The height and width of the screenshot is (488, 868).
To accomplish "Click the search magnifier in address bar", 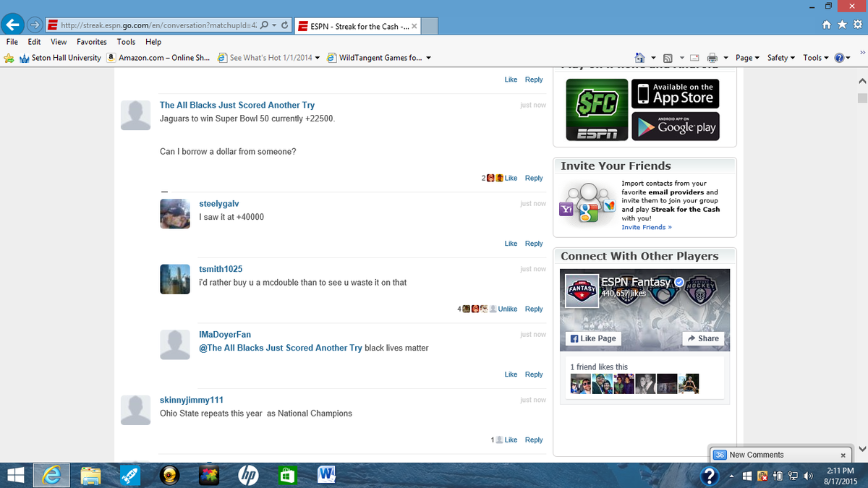I will 264,25.
